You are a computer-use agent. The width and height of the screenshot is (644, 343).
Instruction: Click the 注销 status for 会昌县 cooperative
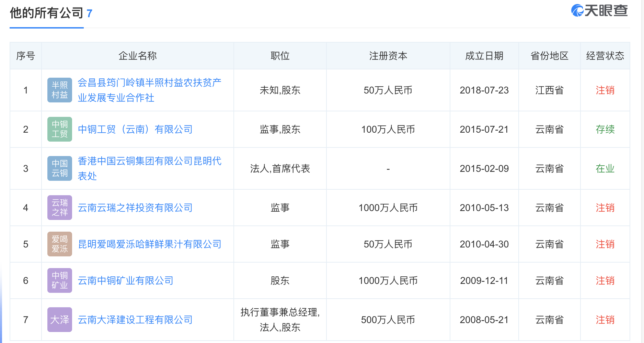(605, 90)
